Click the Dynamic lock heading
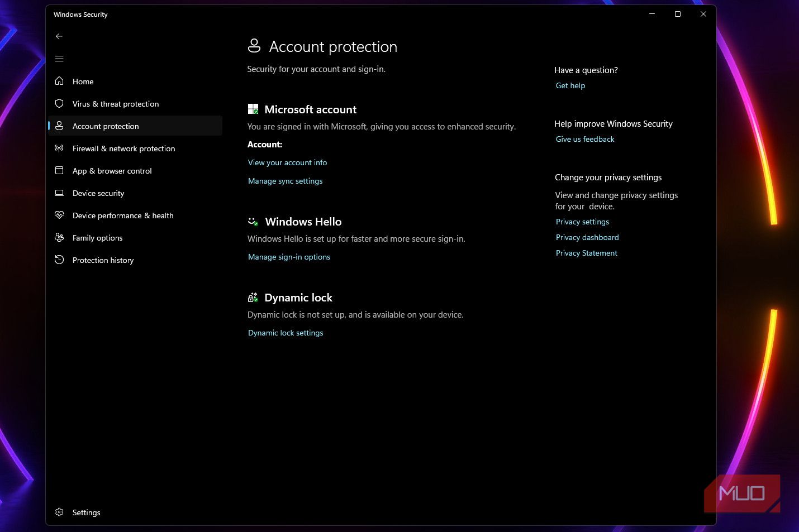Screen dimensions: 799x532 298,298
